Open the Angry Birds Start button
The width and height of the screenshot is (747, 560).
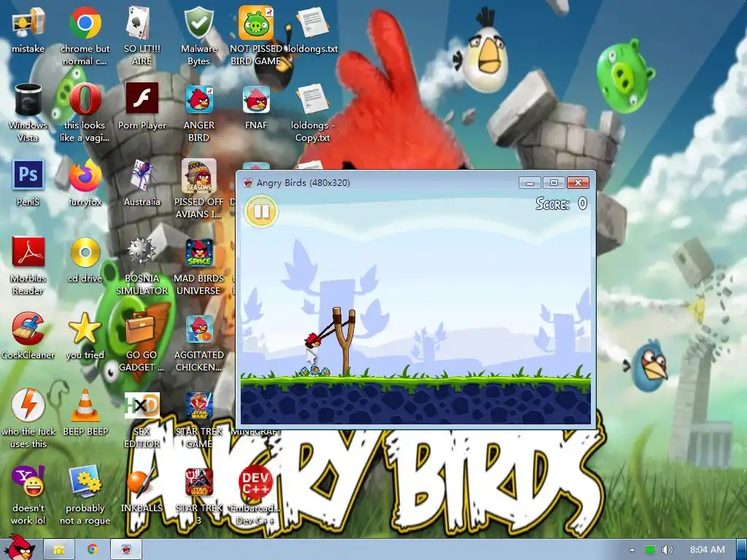tap(19, 548)
